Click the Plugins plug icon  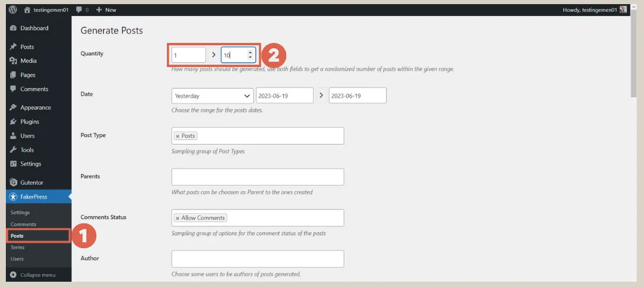[x=13, y=122]
